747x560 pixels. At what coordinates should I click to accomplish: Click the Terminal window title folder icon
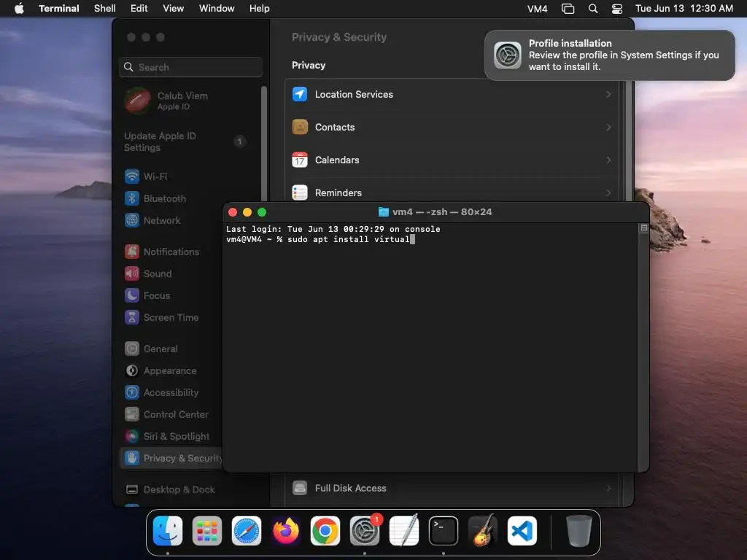(x=384, y=212)
